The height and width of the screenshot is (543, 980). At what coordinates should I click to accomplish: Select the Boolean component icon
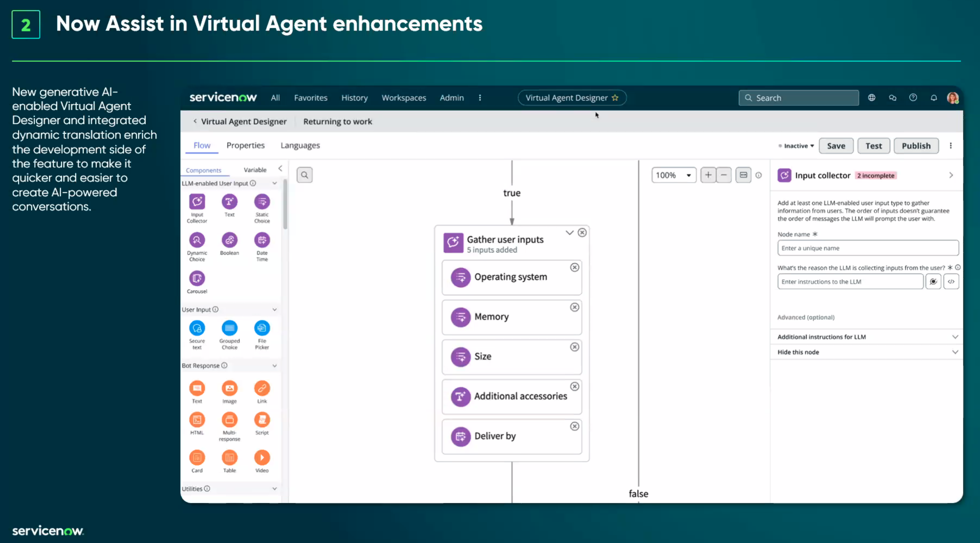tap(229, 240)
